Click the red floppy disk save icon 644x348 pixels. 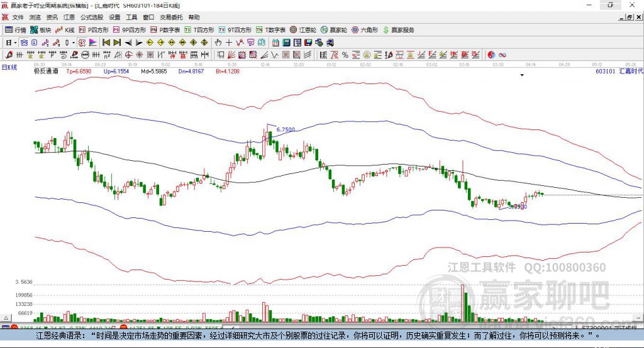pos(308,43)
